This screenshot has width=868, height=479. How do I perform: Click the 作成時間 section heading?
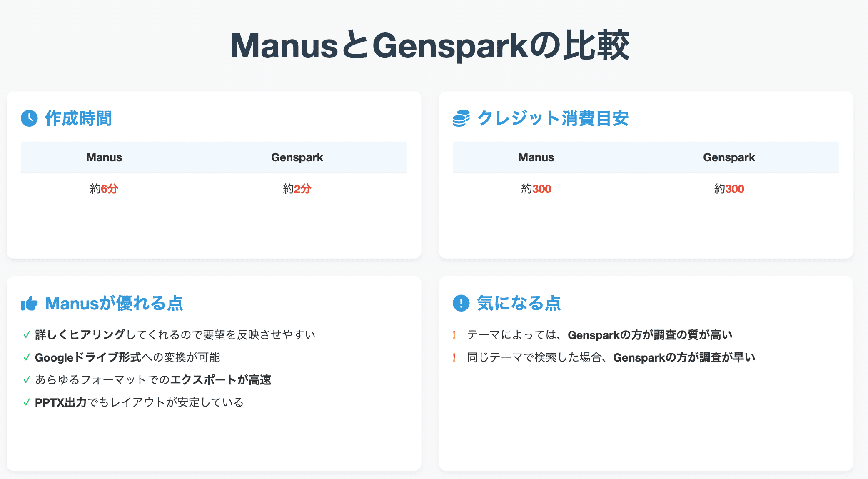78,118
